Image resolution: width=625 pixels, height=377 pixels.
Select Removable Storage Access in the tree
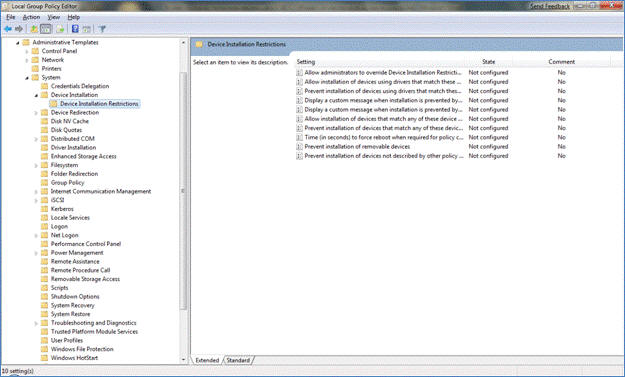pyautogui.click(x=85, y=279)
